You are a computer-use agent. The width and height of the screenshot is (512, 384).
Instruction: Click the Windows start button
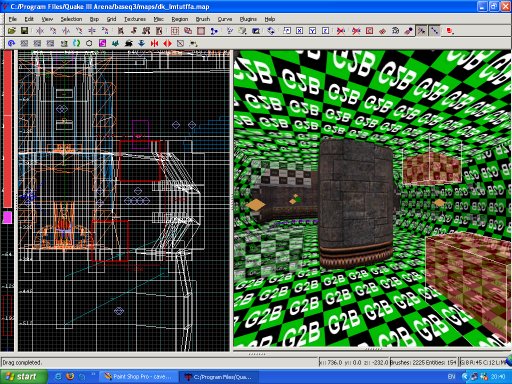23,377
